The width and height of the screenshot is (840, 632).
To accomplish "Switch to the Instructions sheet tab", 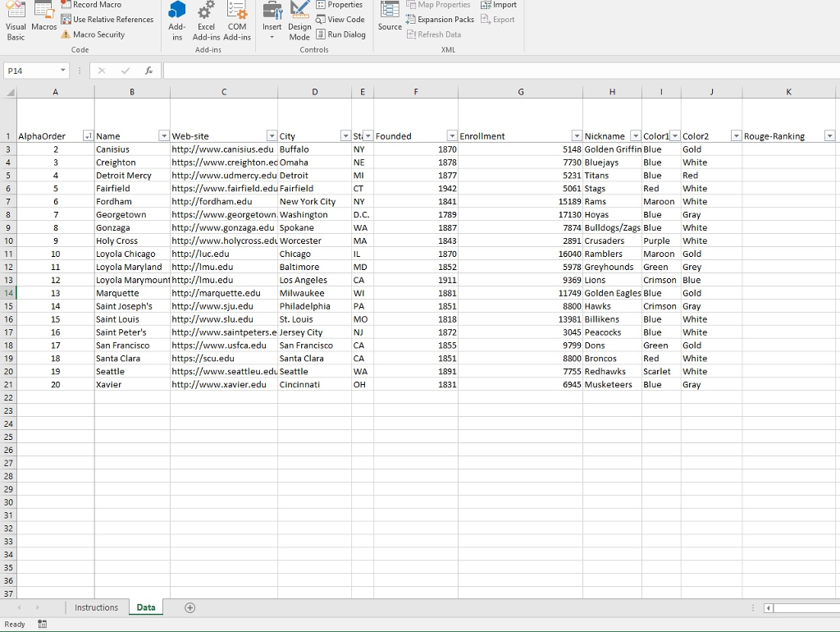I will (96, 607).
